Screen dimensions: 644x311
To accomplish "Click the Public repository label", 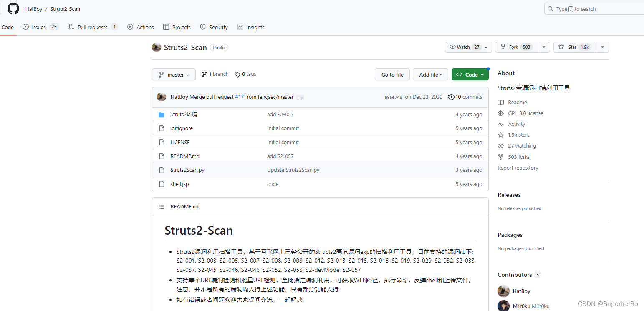I will pos(219,48).
